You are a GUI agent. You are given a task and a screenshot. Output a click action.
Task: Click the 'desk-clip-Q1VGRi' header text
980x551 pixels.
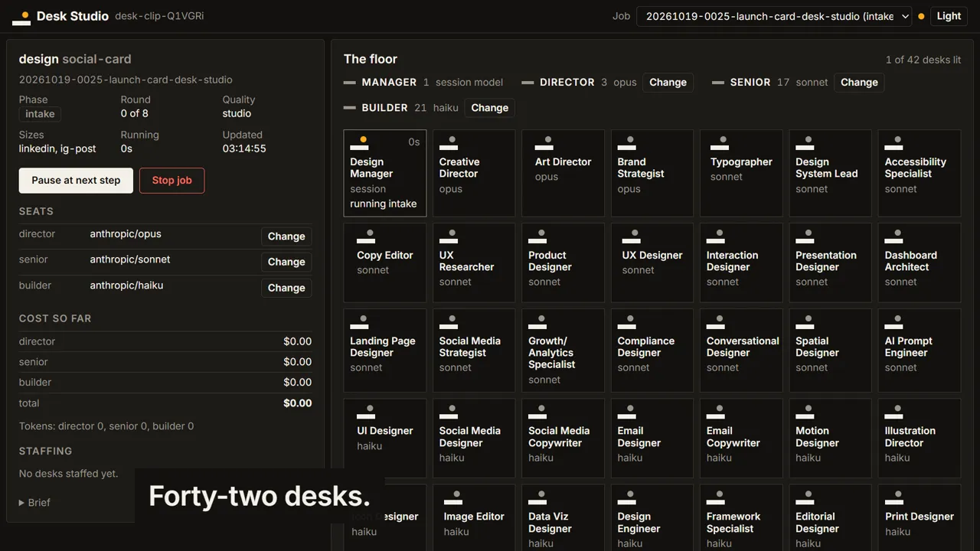159,16
